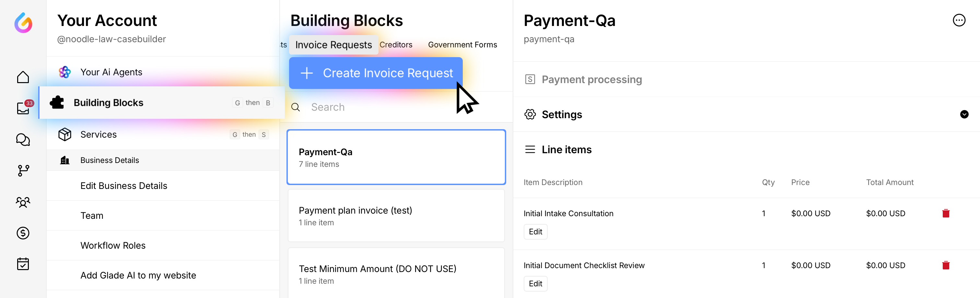Open Your Ai Agents menu item
This screenshot has height=298, width=980.
pos(111,72)
